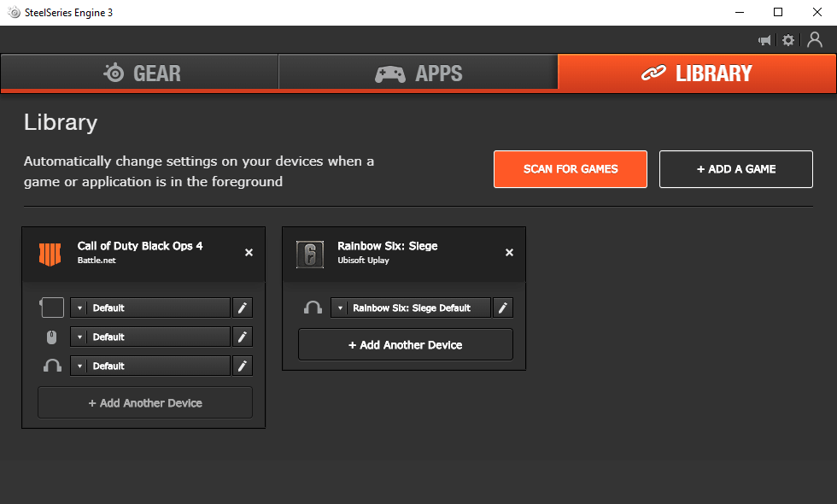Open the settings gear icon
This screenshot has height=504, width=837.
[787, 40]
